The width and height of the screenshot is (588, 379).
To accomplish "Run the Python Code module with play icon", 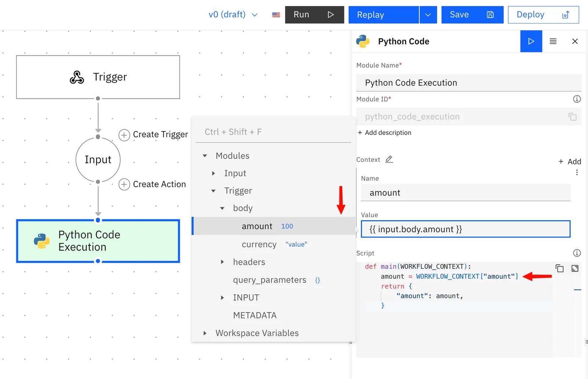I will tap(531, 41).
